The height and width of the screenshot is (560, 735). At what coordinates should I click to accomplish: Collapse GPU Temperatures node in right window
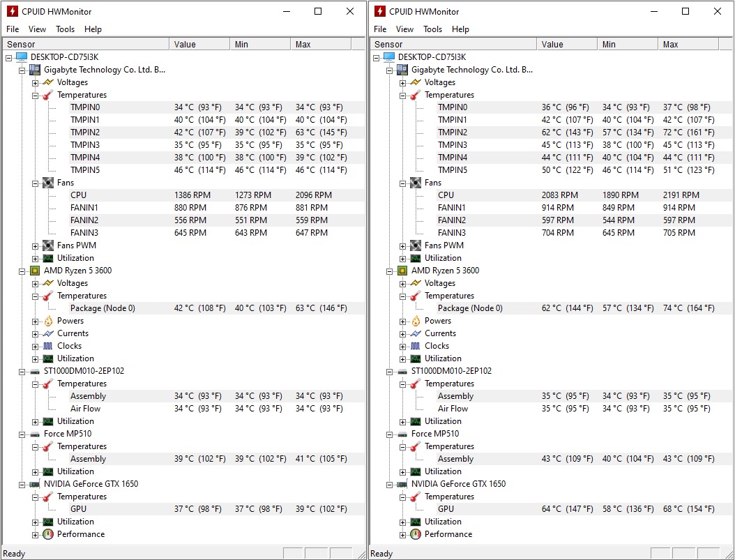(402, 497)
